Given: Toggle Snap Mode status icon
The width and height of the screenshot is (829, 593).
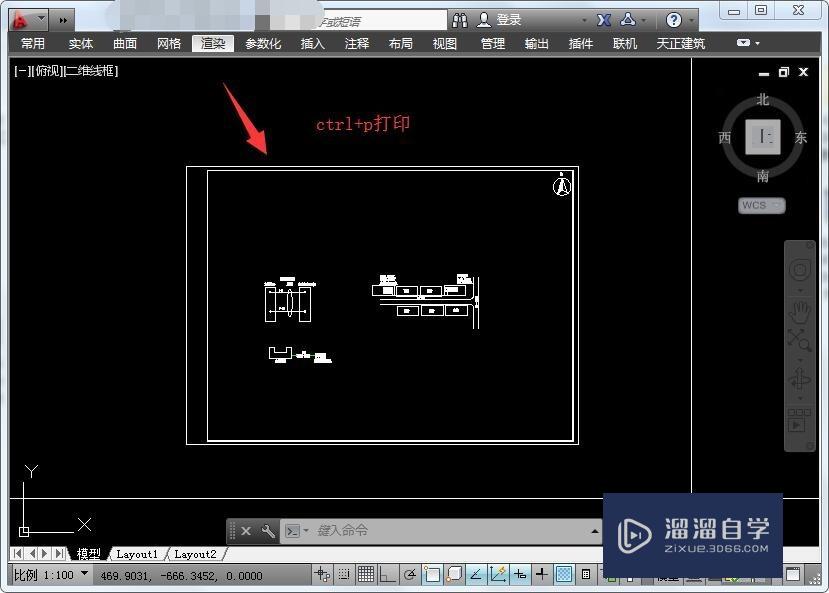Looking at the screenshot, I should pos(344,575).
